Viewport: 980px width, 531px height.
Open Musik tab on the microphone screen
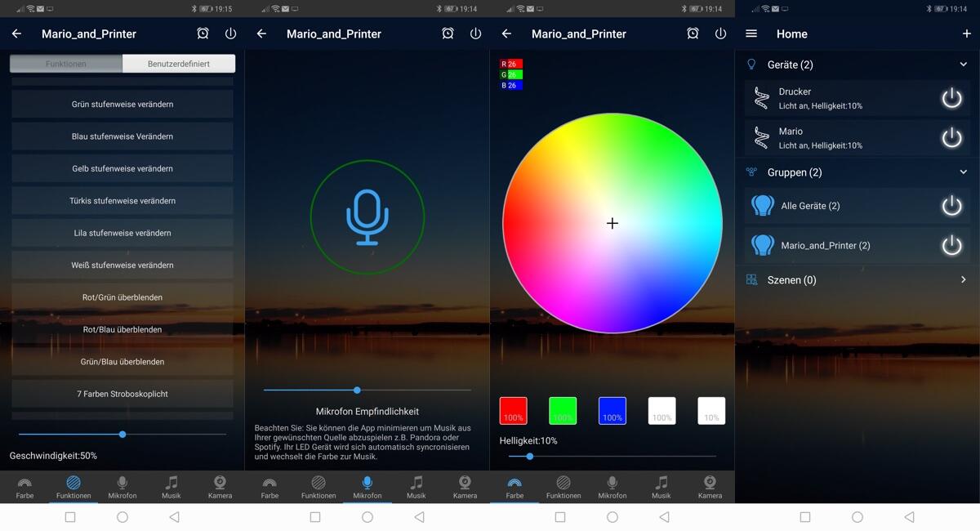(416, 487)
